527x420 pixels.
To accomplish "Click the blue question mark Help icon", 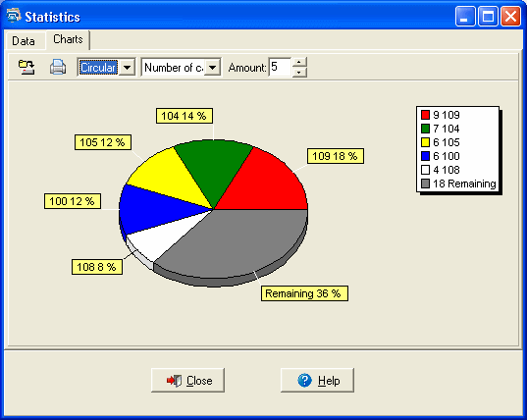I will (x=304, y=381).
